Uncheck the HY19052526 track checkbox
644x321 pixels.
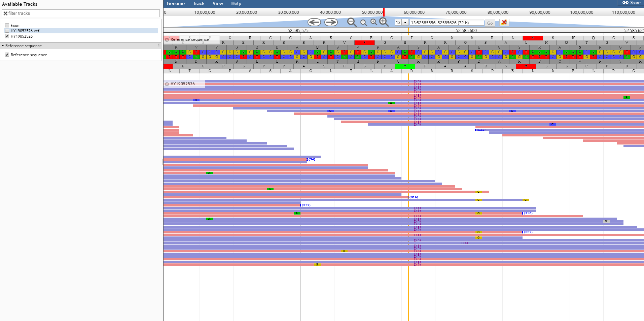(x=7, y=36)
